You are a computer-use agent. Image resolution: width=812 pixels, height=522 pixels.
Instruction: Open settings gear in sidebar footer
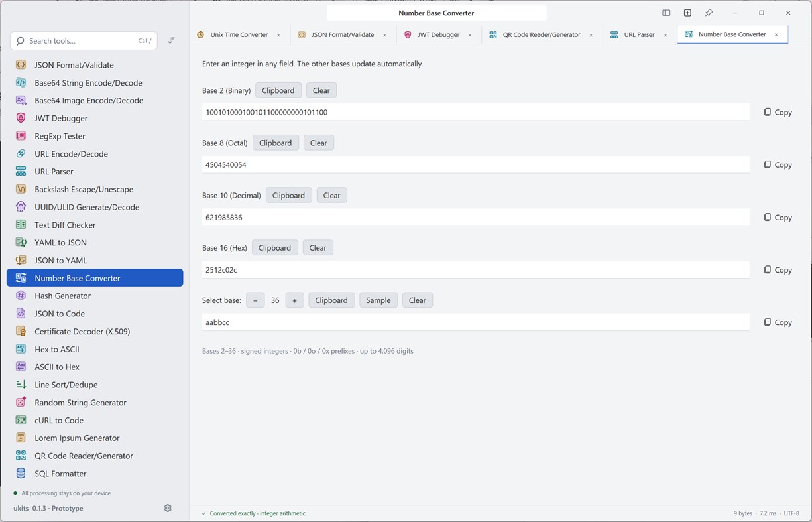168,508
